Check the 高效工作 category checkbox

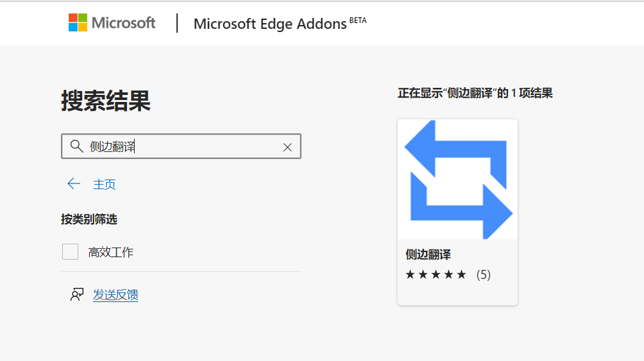(70, 252)
